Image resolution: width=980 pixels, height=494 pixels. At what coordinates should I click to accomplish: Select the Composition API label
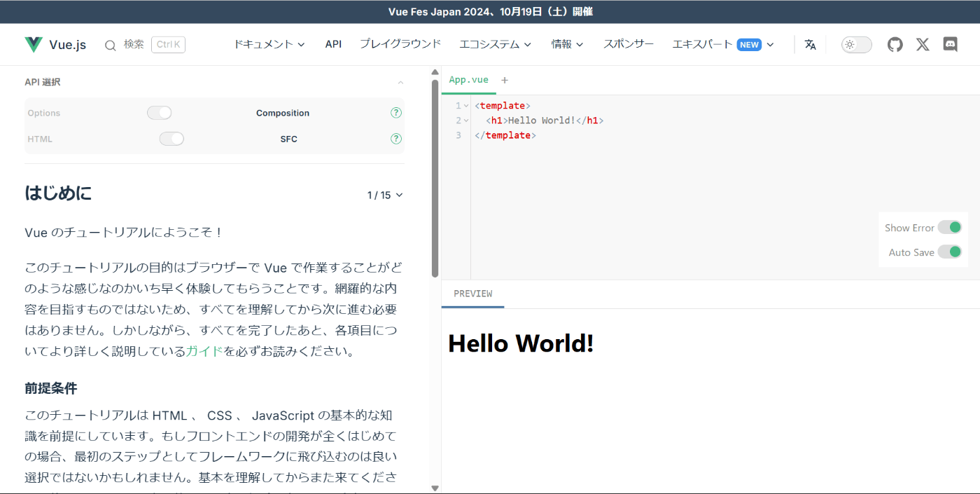pos(283,113)
